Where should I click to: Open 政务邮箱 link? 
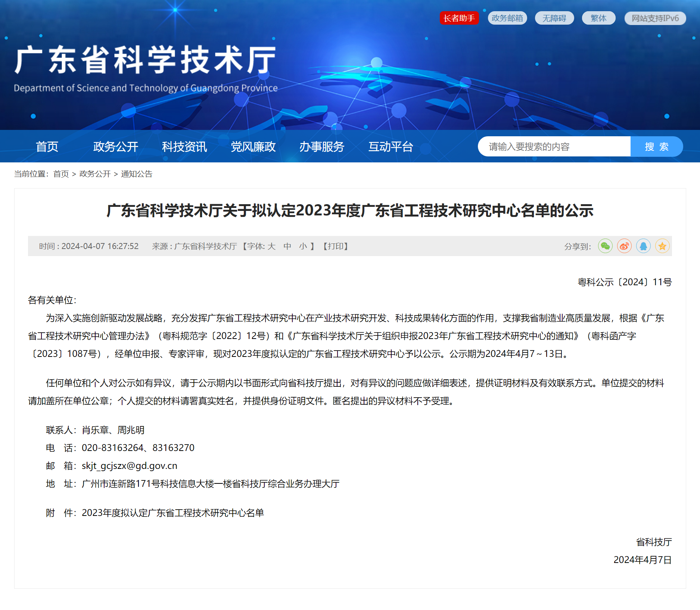(507, 18)
